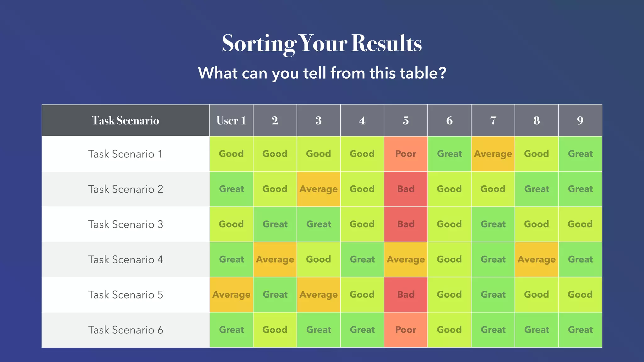Select the Bad cell in Task Scenario 5
Viewport: 644px width, 362px height.
[406, 294]
